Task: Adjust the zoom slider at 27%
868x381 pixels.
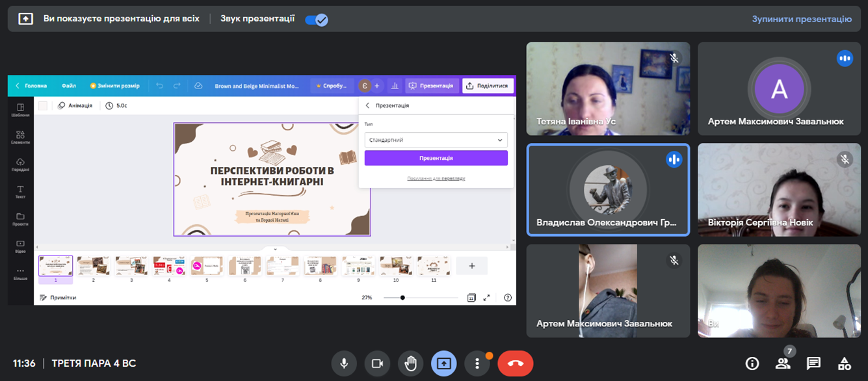Action: coord(402,298)
